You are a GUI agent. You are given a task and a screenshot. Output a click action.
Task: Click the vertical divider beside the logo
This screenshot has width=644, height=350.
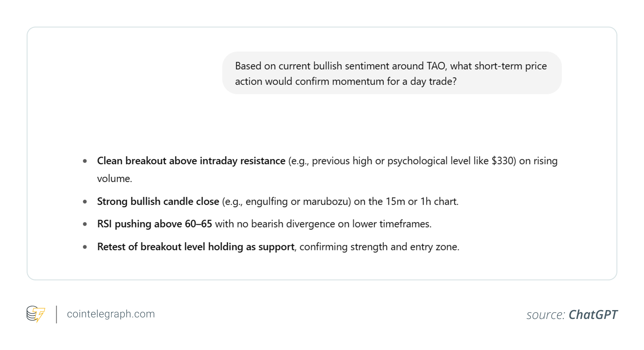(56, 314)
